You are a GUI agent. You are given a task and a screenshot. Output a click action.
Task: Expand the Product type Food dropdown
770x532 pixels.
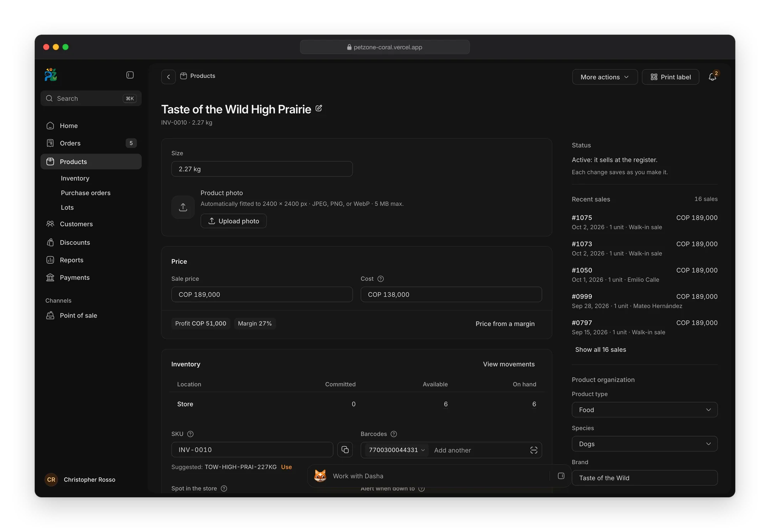click(x=644, y=410)
